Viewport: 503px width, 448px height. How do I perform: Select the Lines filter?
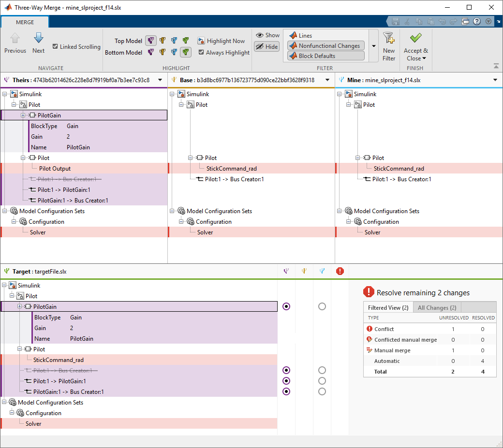(325, 36)
